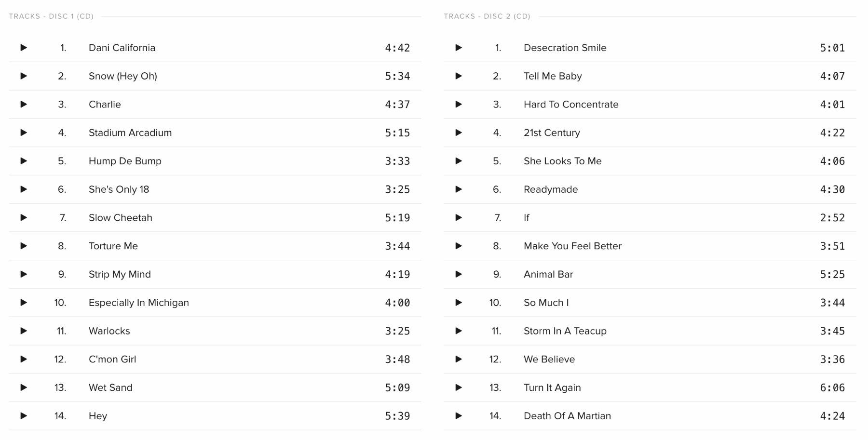Screen dimensions: 868x440
Task: Select the Animal Bar song title
Action: click(x=548, y=274)
